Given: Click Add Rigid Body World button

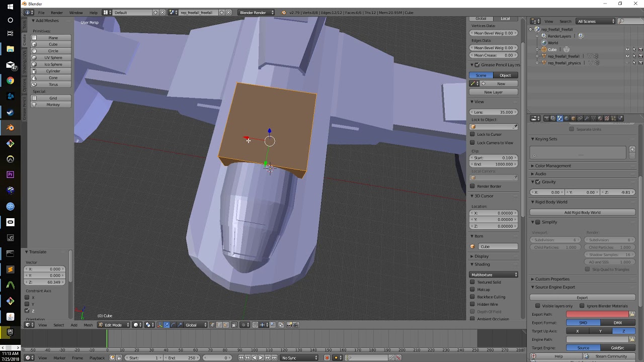Looking at the screenshot, I should click(x=582, y=212).
